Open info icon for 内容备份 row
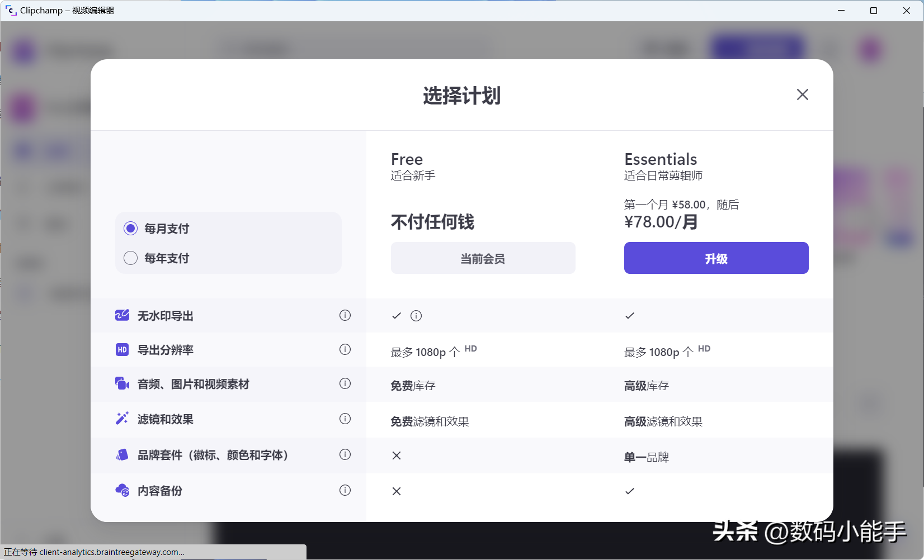Image resolution: width=924 pixels, height=560 pixels. (x=345, y=490)
